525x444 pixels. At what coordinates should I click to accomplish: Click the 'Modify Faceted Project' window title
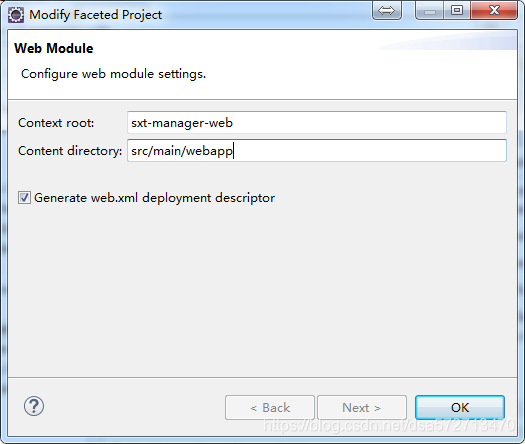point(95,15)
